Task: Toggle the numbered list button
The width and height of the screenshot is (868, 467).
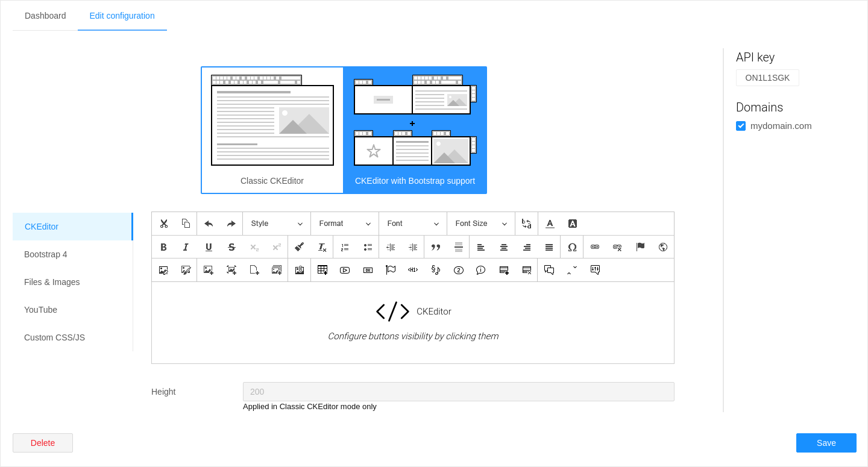Action: 345,247
